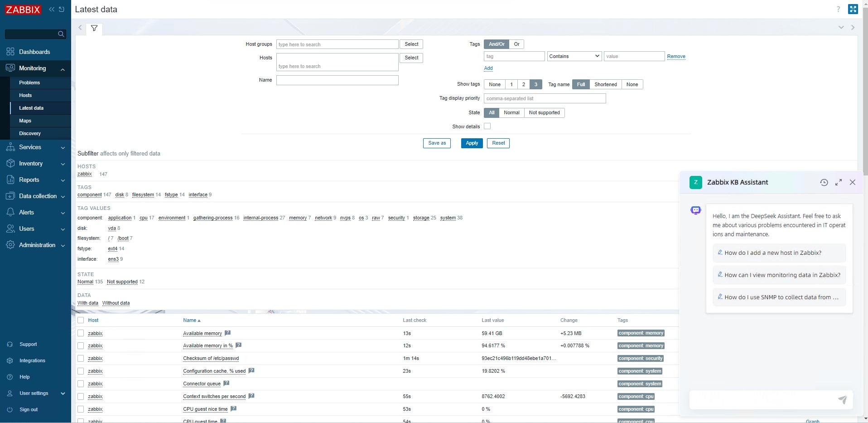Image resolution: width=868 pixels, height=423 pixels.
Task: Set State filter to Not supported
Action: tap(544, 112)
